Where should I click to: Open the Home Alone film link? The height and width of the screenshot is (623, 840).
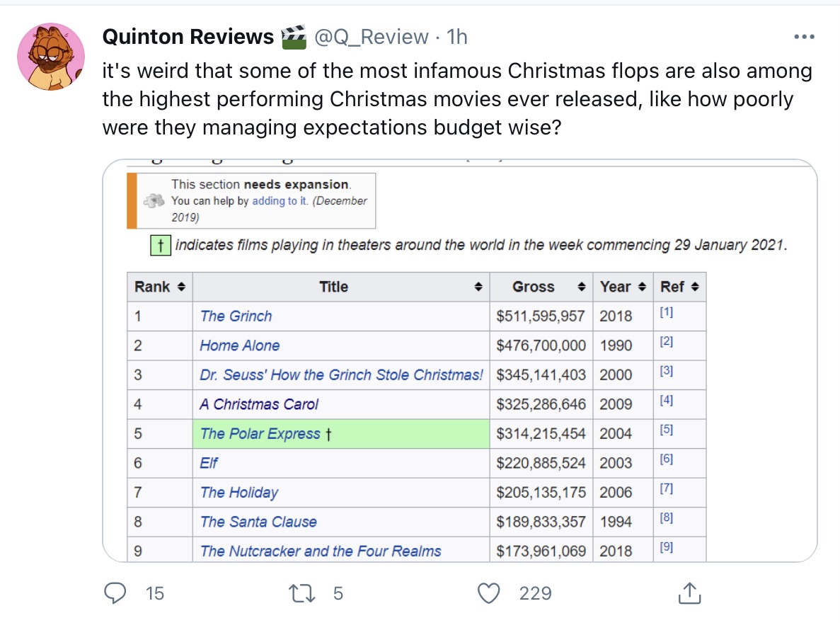pyautogui.click(x=239, y=345)
